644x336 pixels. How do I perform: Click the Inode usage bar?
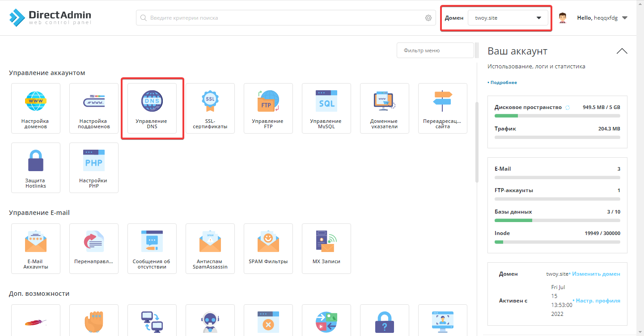(x=557, y=242)
